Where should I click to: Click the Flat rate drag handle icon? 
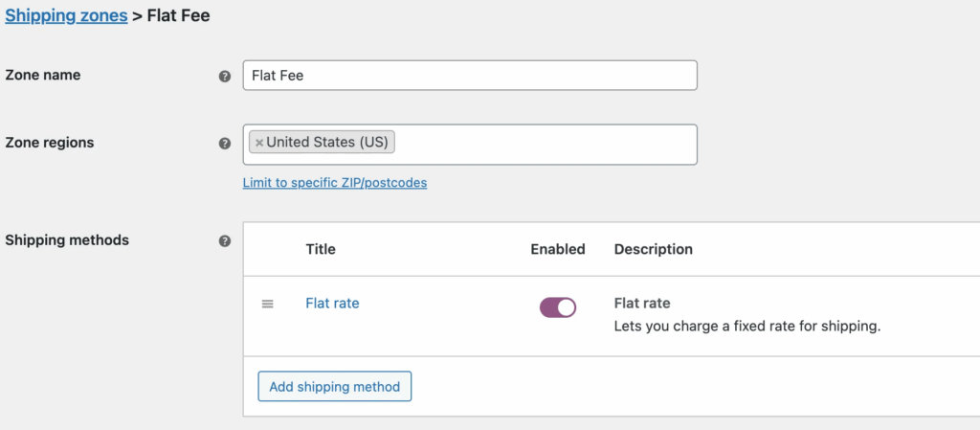[x=268, y=304]
